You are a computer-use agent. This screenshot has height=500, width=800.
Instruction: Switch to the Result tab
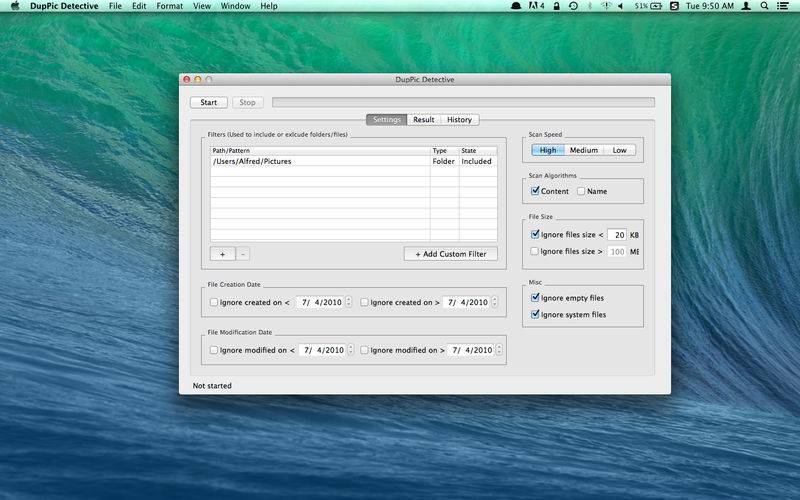coord(423,119)
